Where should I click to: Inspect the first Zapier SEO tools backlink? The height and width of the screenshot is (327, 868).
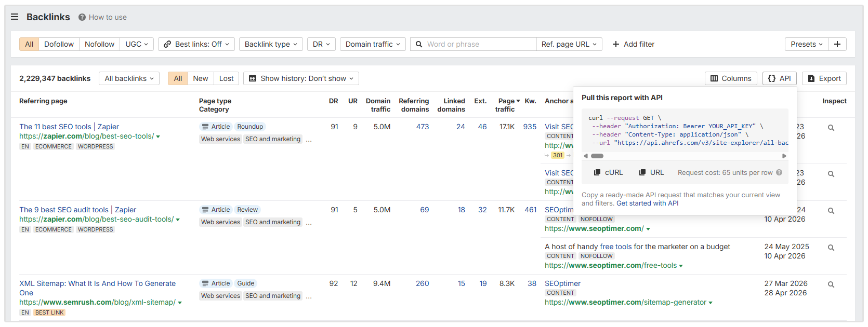[x=831, y=128]
